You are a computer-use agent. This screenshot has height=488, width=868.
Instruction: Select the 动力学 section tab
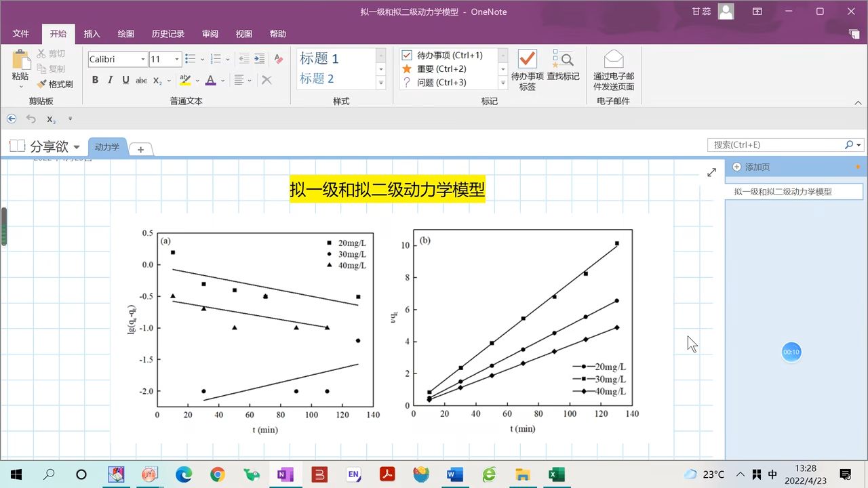[x=107, y=147]
